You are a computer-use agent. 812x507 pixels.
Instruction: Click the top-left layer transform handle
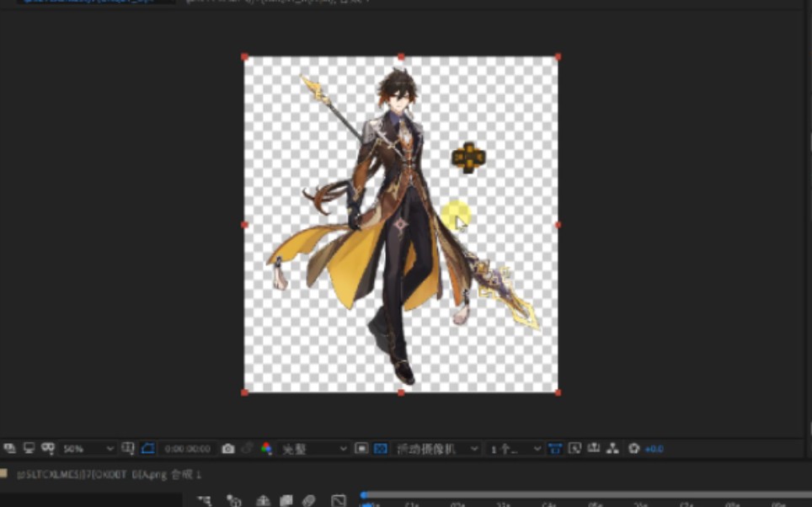tap(244, 57)
